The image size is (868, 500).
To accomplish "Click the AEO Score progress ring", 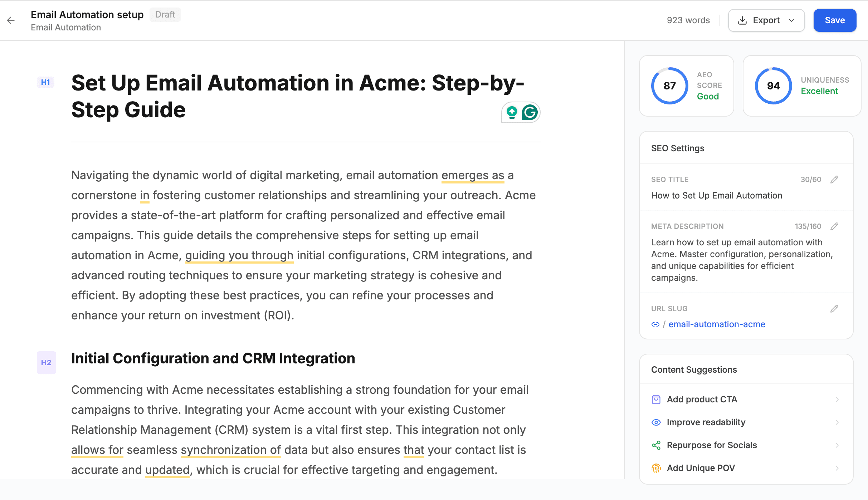I will 669,85.
